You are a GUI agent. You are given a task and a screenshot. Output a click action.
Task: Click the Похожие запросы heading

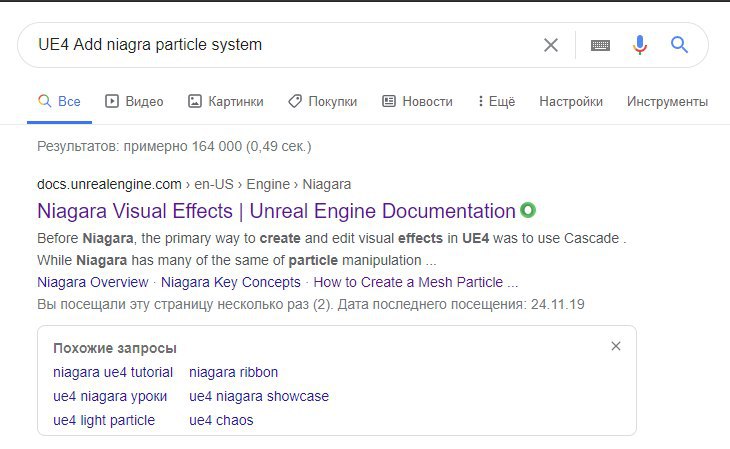[x=115, y=348]
